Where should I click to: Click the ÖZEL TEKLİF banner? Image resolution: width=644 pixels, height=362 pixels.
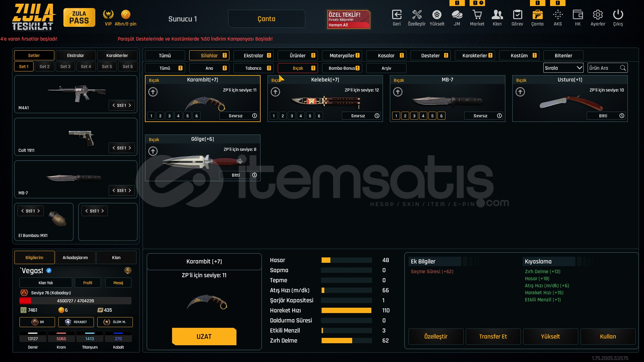[348, 19]
